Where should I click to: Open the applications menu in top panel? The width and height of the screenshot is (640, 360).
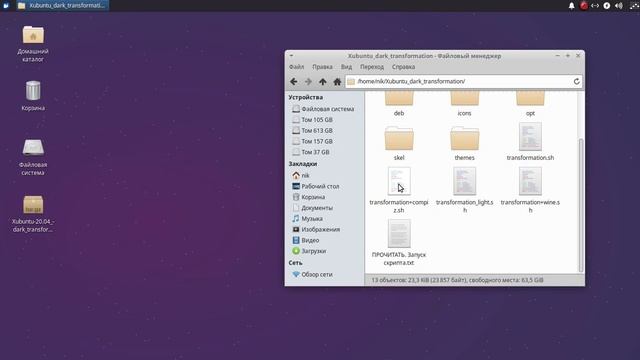[x=6, y=6]
